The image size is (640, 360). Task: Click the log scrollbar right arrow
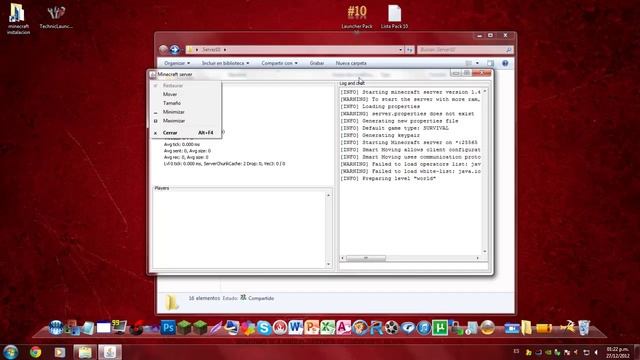click(478, 258)
